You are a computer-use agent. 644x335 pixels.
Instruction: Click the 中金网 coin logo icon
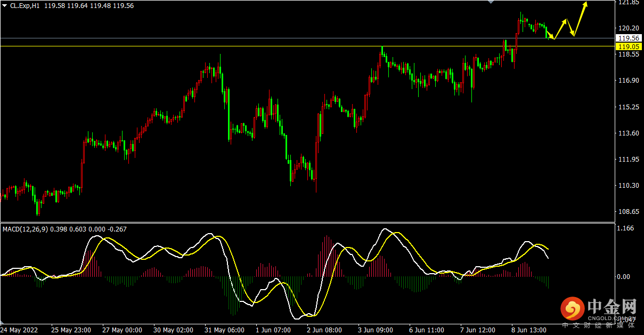(x=572, y=308)
